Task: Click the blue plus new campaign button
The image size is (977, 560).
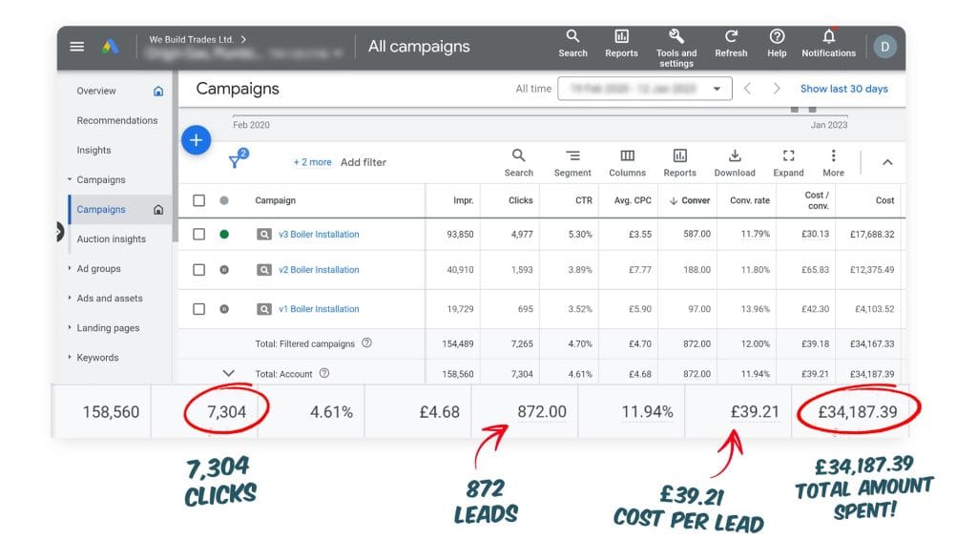Action: coord(196,140)
